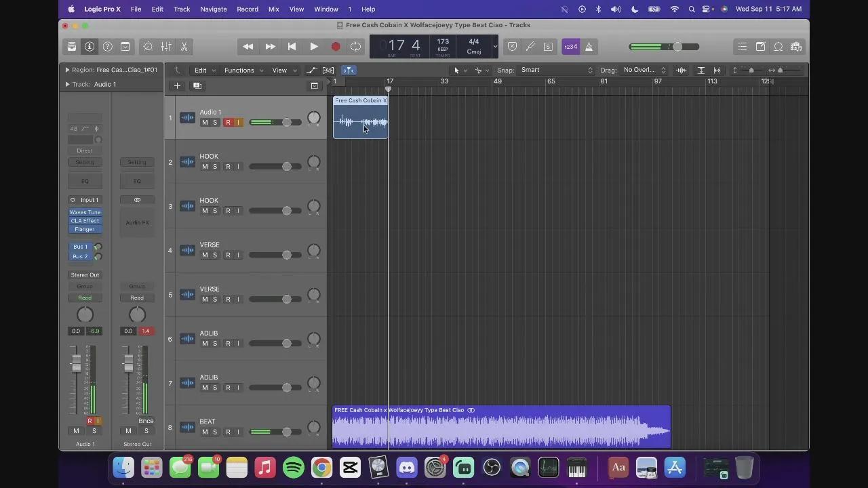This screenshot has width=868, height=488.
Task: Open Smart Controls dial icon
Action: tap(148, 47)
